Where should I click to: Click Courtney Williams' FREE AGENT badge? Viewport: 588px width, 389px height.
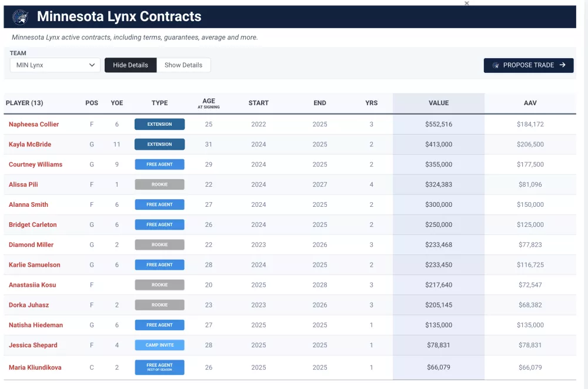coord(159,165)
